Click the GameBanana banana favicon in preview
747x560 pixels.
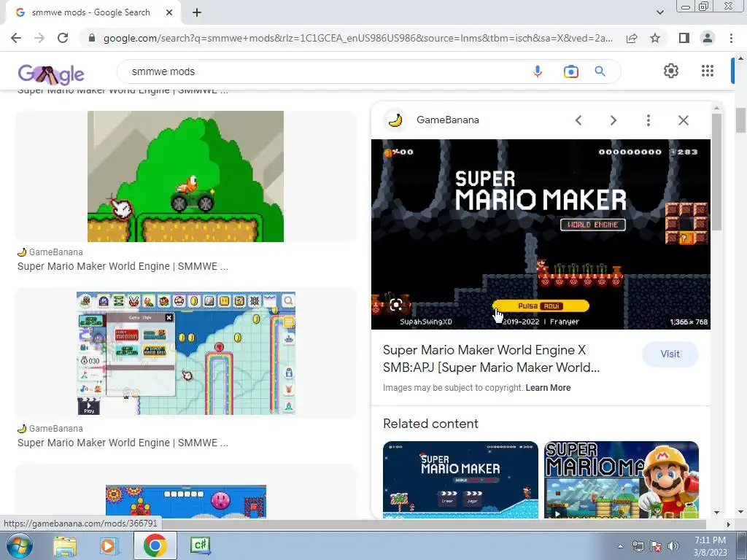click(x=395, y=120)
